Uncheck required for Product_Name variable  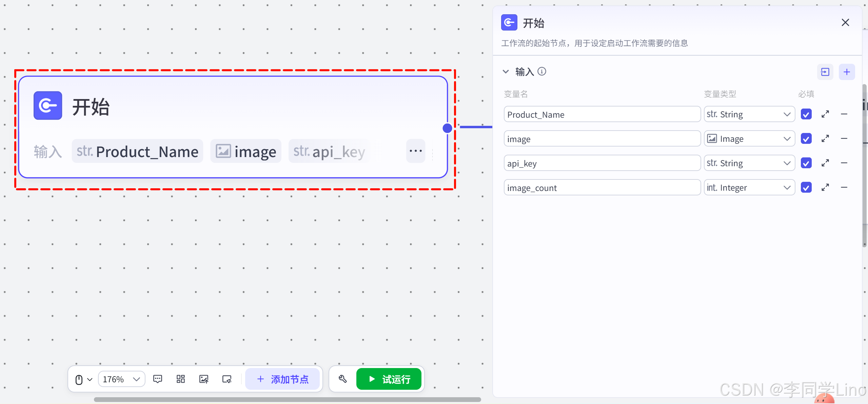coord(806,114)
